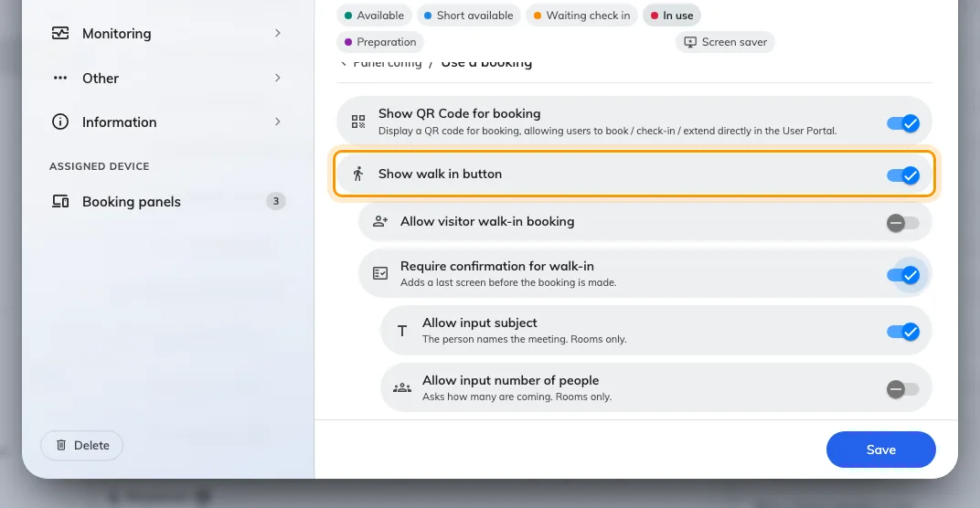The image size is (980, 508).
Task: Disable Show QR Code for booking toggle
Action: click(903, 123)
